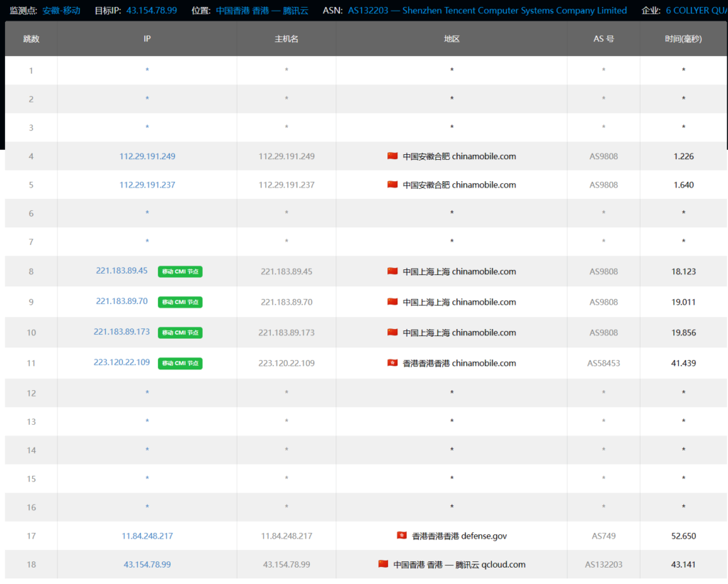This screenshot has width=728, height=584.
Task: Open the IP link 112.29.191.237 in hop 5
Action: [147, 185]
